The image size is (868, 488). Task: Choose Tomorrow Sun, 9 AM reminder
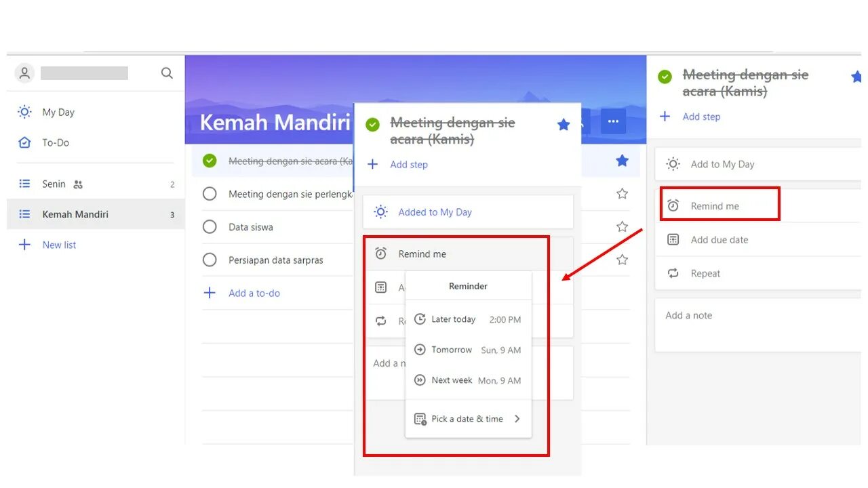pyautogui.click(x=469, y=350)
